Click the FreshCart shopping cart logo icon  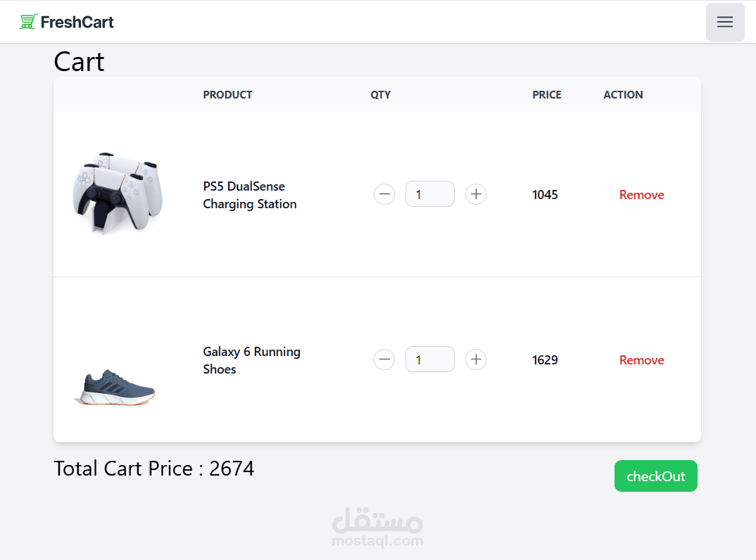pos(27,22)
